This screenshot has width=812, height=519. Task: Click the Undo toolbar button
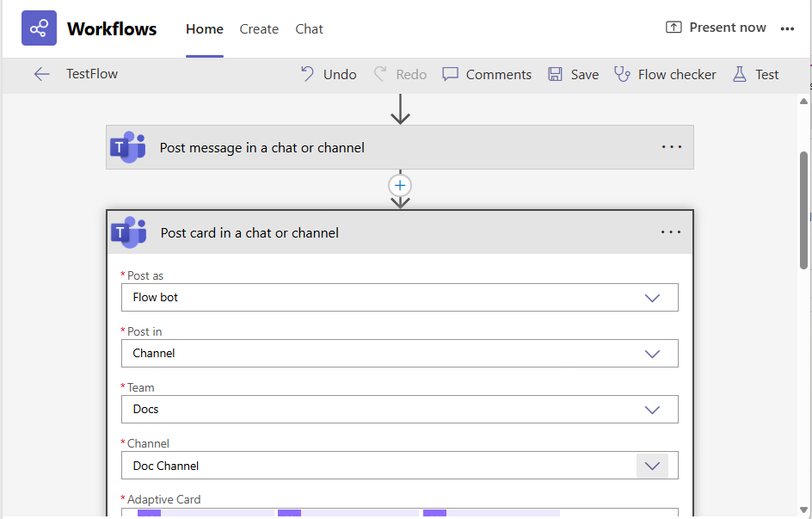[x=329, y=75]
